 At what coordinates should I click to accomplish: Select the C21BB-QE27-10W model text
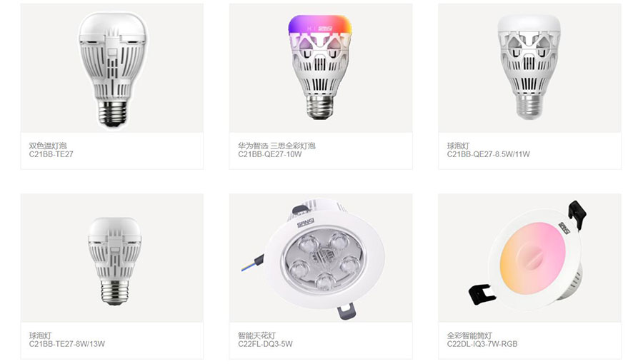point(269,154)
